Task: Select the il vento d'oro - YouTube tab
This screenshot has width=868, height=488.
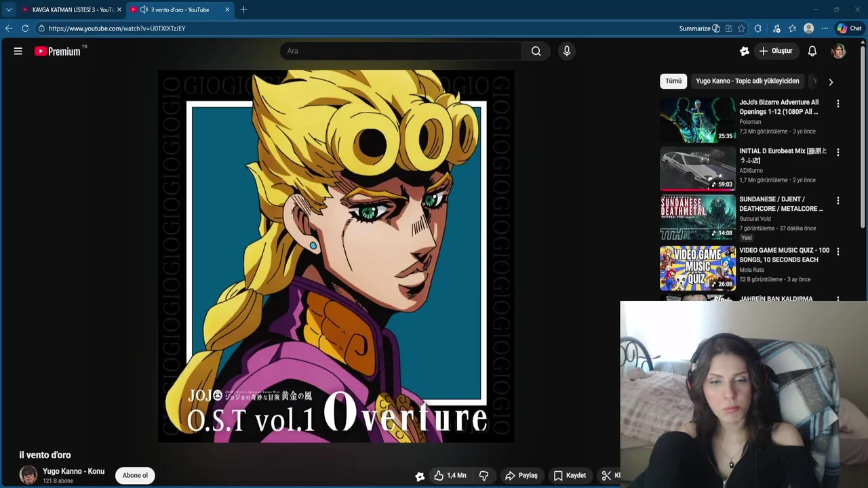Action: (x=180, y=10)
